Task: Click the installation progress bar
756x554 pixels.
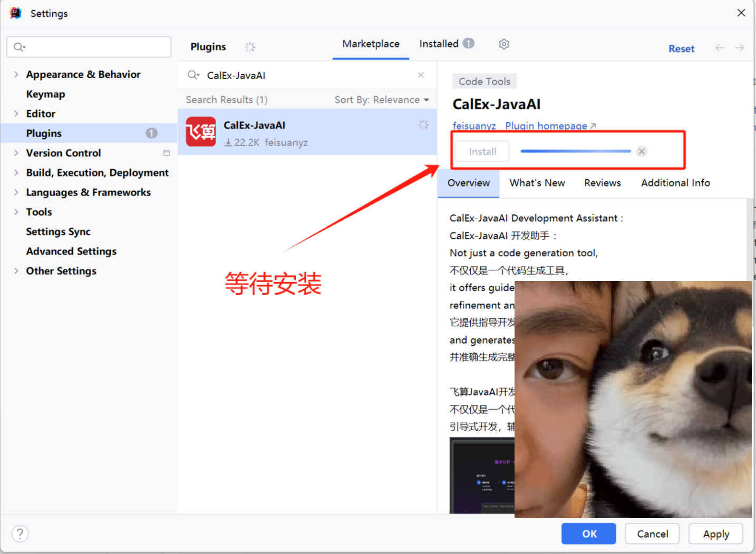Action: click(x=576, y=151)
